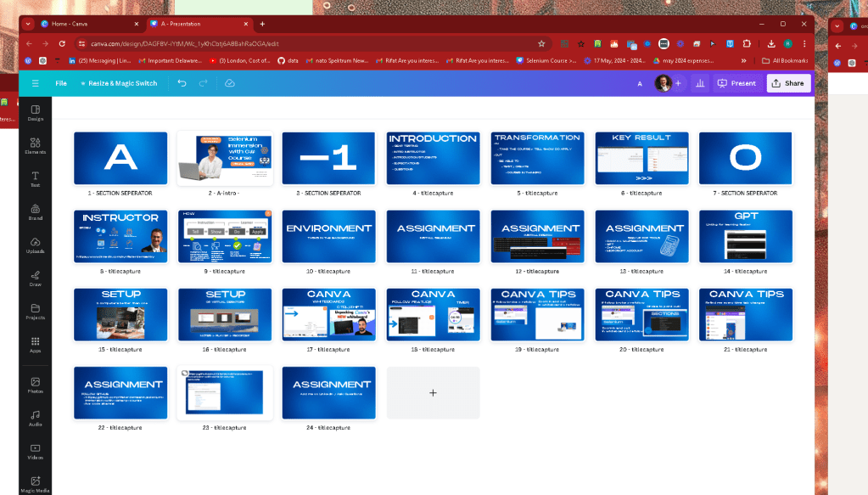This screenshot has width=868, height=495.
Task: Select slide 21 CANVA TIPS thumbnail
Action: coord(746,314)
